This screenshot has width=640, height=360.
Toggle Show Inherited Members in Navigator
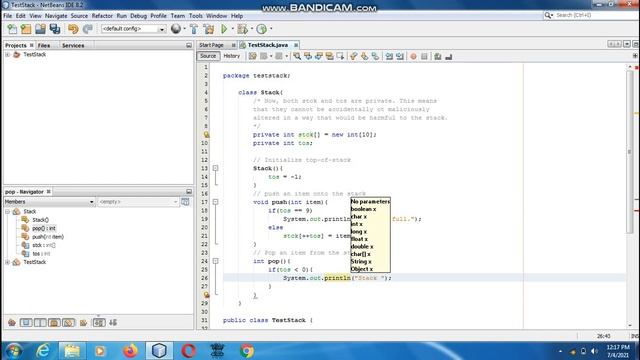coord(12,322)
